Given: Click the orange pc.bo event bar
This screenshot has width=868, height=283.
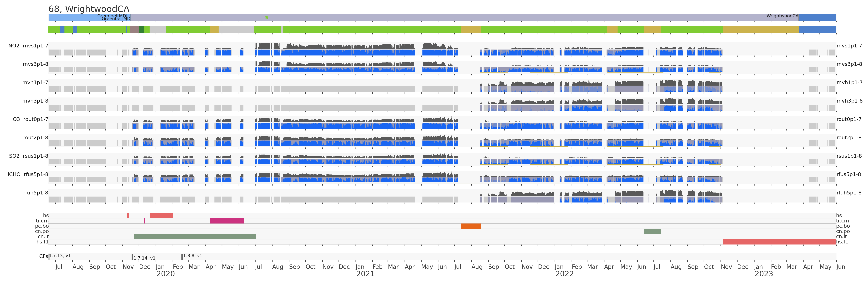Looking at the screenshot, I should 470,226.
